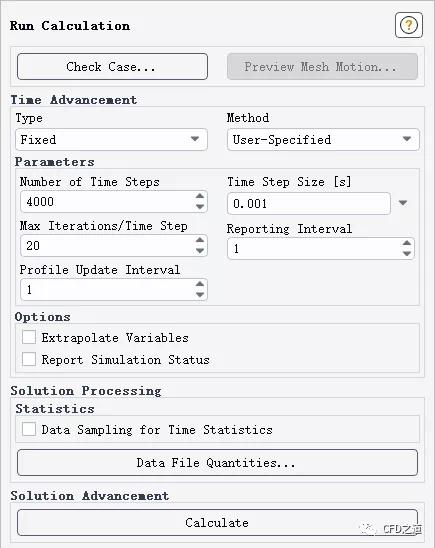
Task: Enable Extrapolate Variables checkbox
Action: pos(29,338)
